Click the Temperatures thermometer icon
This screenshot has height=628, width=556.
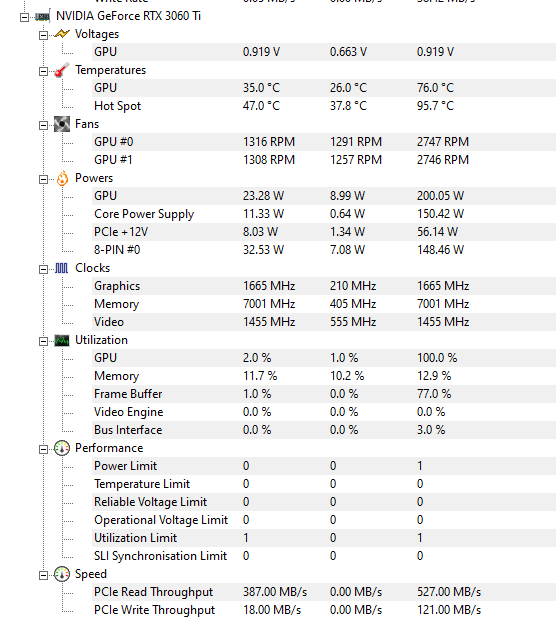[x=62, y=70]
